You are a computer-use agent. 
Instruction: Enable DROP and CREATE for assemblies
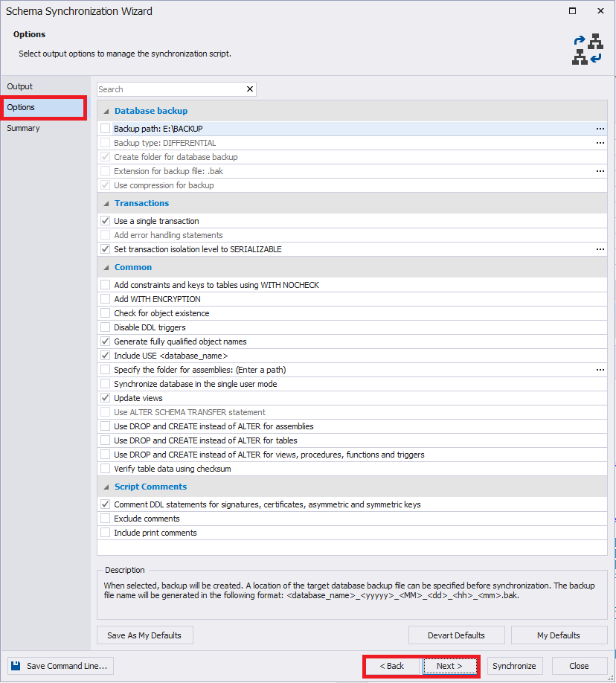click(x=105, y=426)
